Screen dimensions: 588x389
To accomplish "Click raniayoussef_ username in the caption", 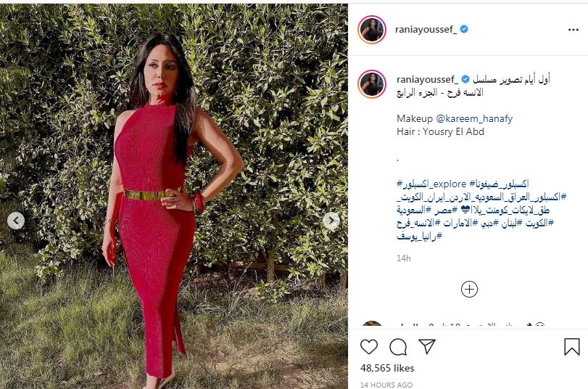I will pos(428,79).
